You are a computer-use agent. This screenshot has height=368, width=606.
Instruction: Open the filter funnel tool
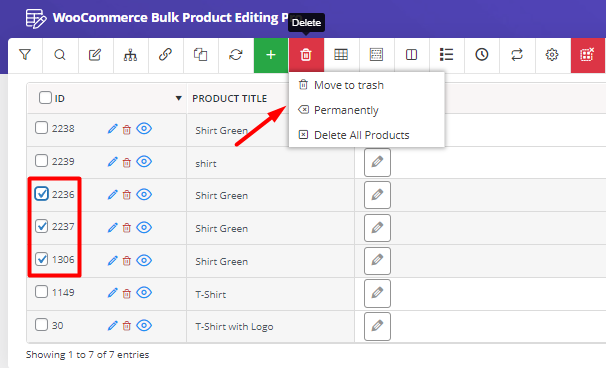coord(25,55)
